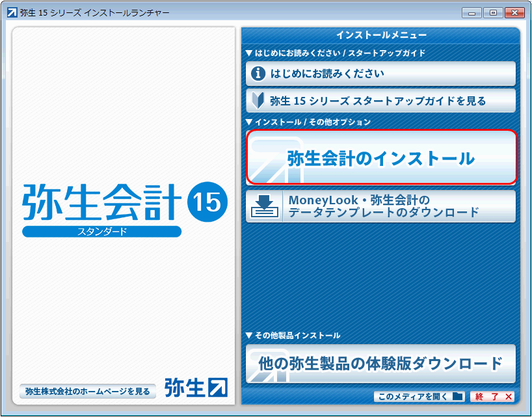Image resolution: width=532 pixels, height=417 pixels.
Task: Click the スタンダード edition label
Action: coord(102,232)
